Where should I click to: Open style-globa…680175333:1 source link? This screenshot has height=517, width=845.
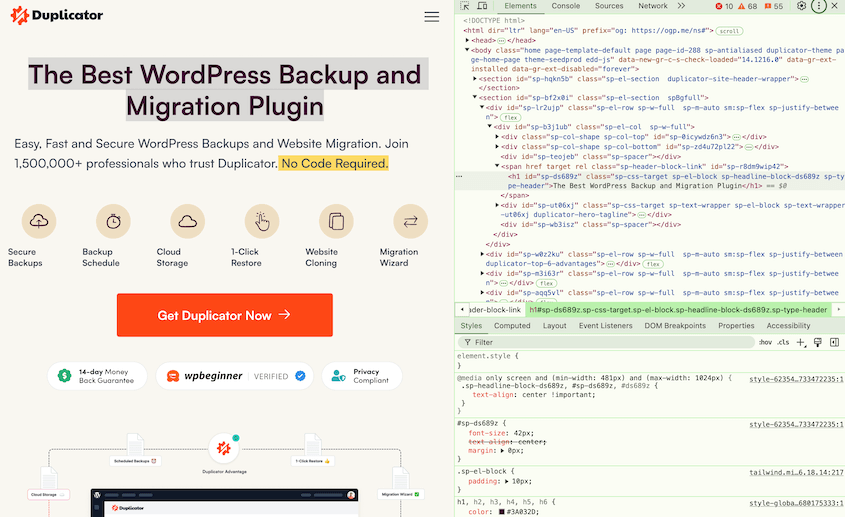[796, 504]
